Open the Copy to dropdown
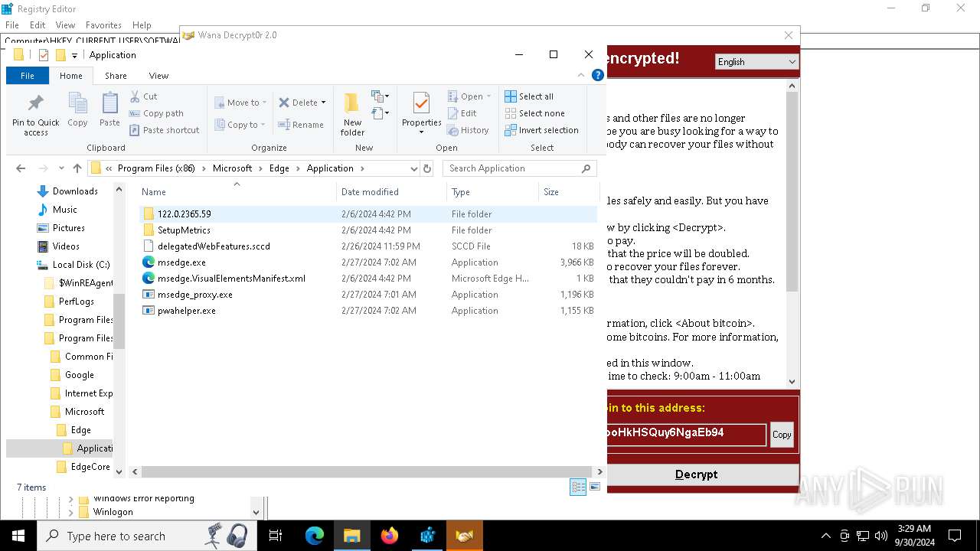Image resolution: width=980 pixels, height=551 pixels. click(x=240, y=125)
